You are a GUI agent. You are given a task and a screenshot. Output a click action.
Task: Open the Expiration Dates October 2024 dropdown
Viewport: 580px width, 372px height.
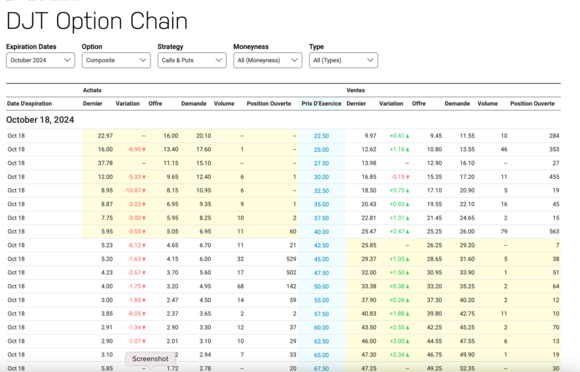tap(40, 60)
